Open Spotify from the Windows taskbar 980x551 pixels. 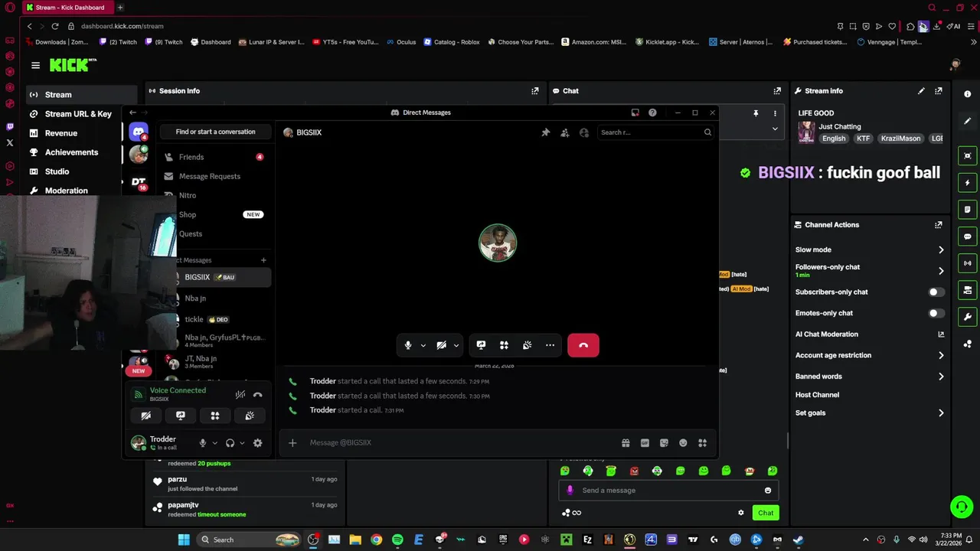coord(397,540)
